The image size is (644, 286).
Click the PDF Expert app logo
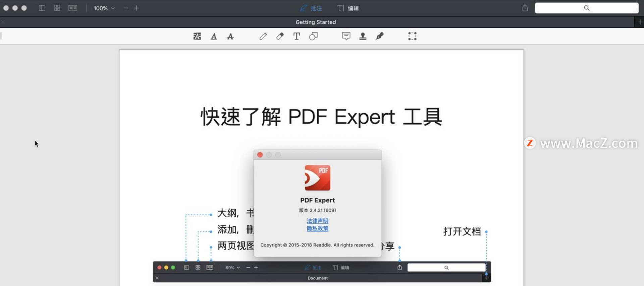point(317,178)
